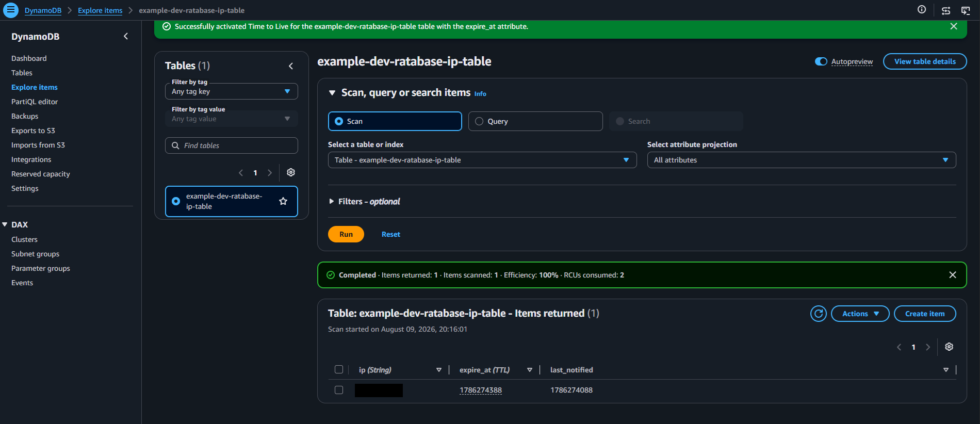Dismiss the Completed scan status message
The height and width of the screenshot is (424, 980).
click(x=953, y=275)
